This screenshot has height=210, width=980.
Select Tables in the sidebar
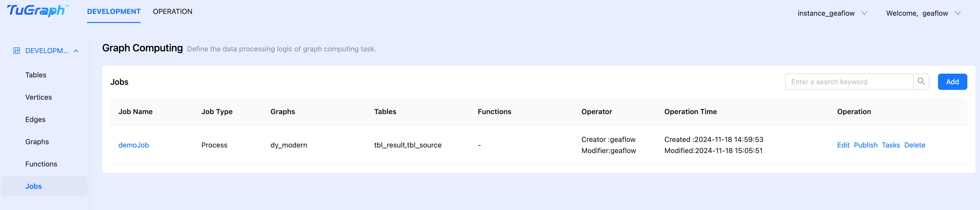36,75
